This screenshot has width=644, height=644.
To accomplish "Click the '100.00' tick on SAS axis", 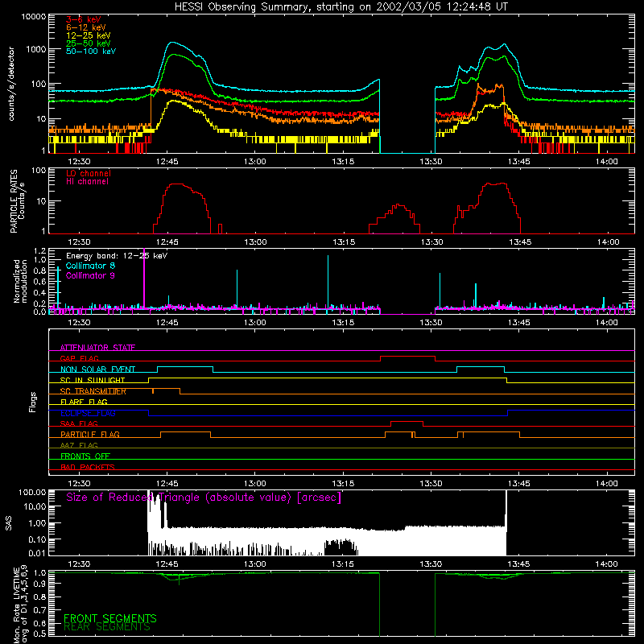I will (32, 492).
